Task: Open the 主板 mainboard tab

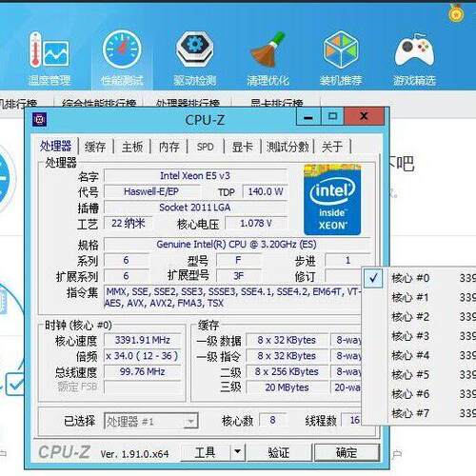Action: pos(132,147)
